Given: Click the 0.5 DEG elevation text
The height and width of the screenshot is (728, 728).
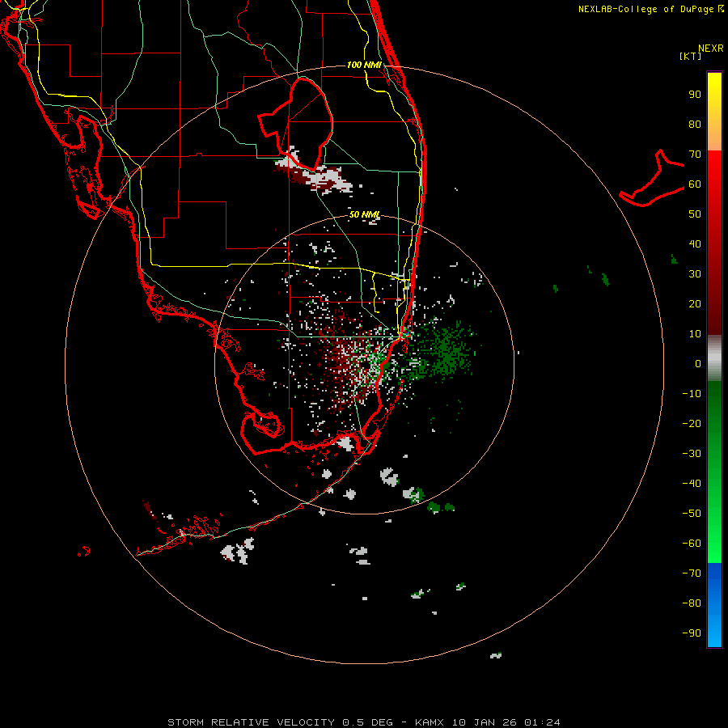Looking at the screenshot, I should coord(368,722).
